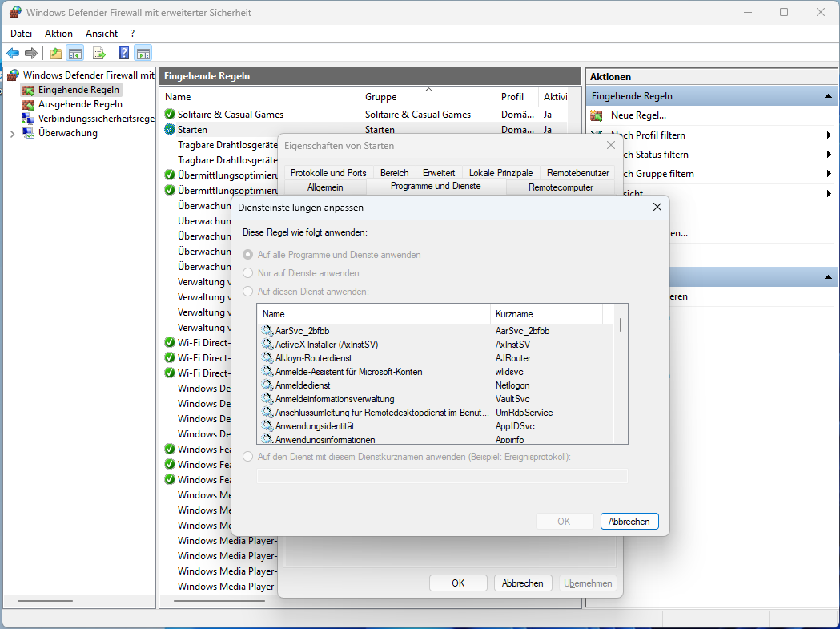Click the gear icon of AarSvc_2bfbb service
The image size is (840, 629).
pyautogui.click(x=267, y=330)
